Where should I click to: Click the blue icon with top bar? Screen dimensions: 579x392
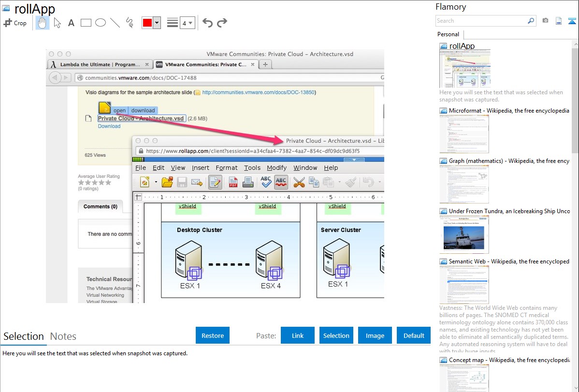[572, 21]
